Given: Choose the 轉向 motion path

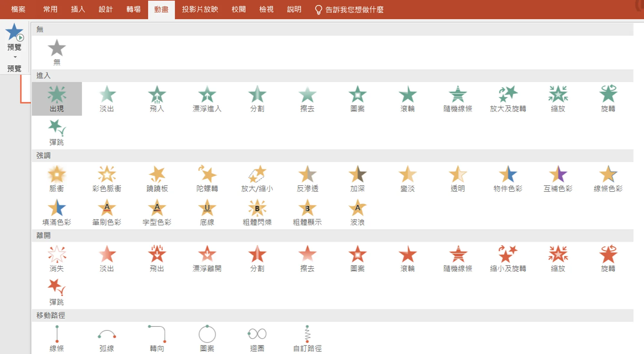Looking at the screenshot, I should click(157, 338).
